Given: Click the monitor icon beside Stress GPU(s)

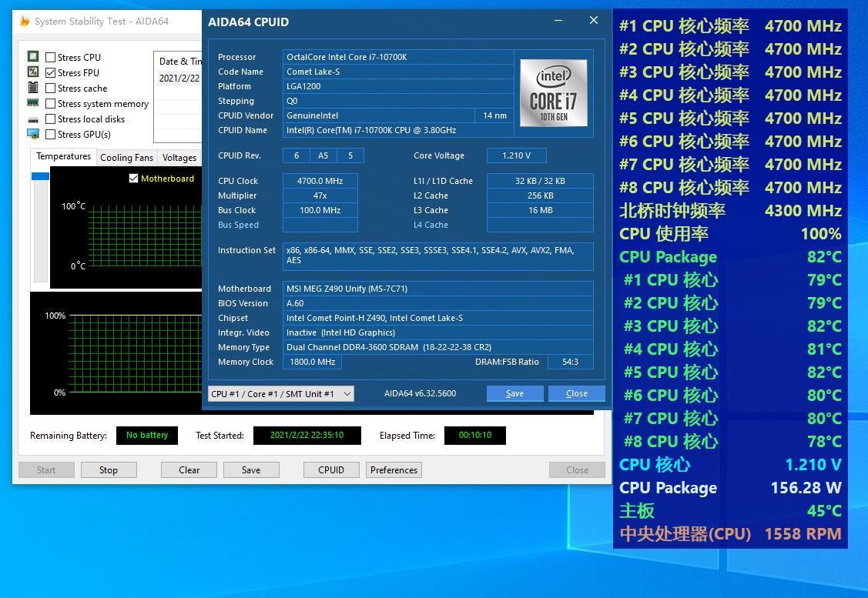Looking at the screenshot, I should pyautogui.click(x=33, y=134).
